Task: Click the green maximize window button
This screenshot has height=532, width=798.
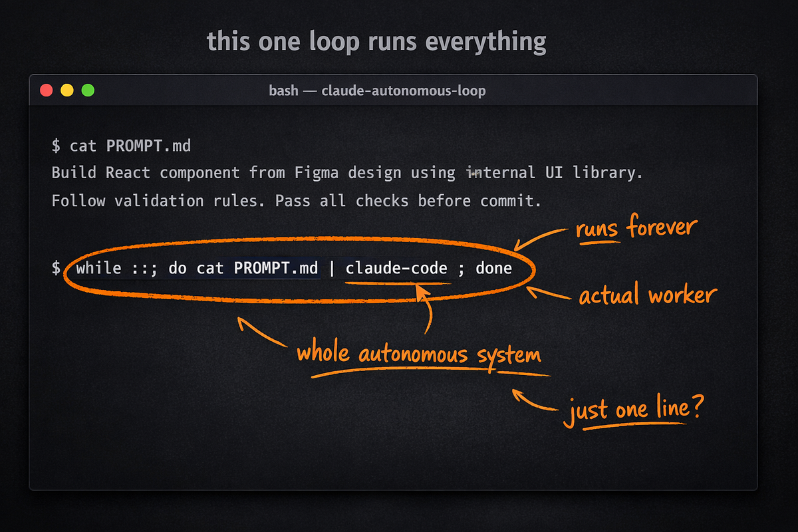Action: 88,90
